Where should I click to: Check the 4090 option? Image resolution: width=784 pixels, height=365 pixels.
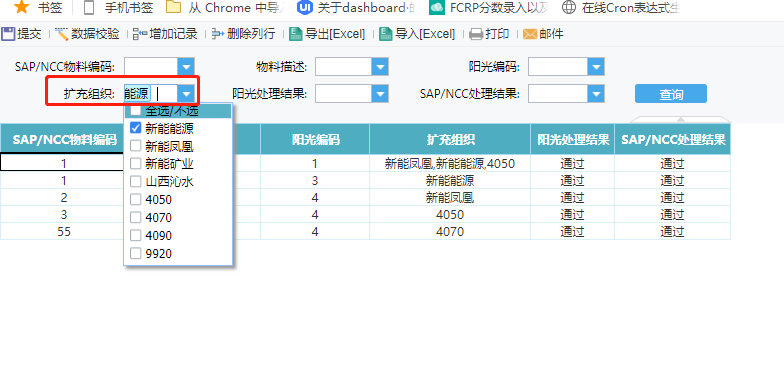(135, 236)
